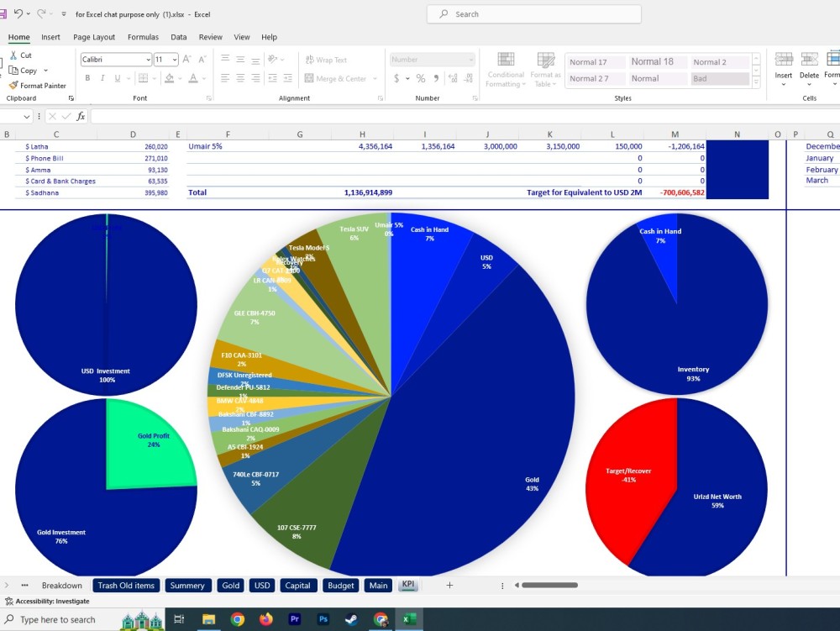Click the Delete cells icon

point(808,63)
